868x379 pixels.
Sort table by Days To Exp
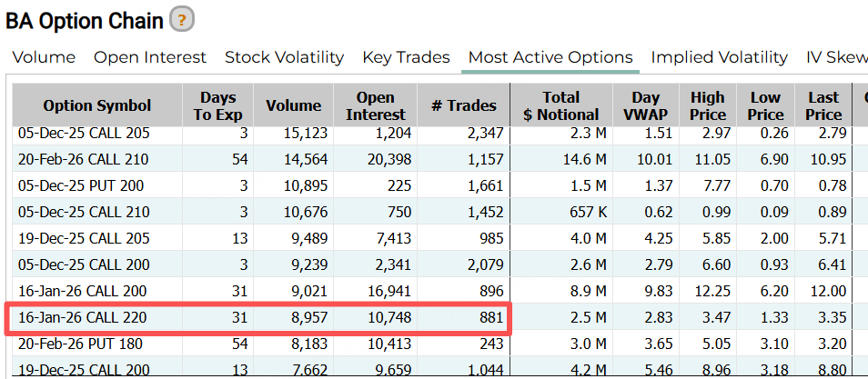(216, 106)
